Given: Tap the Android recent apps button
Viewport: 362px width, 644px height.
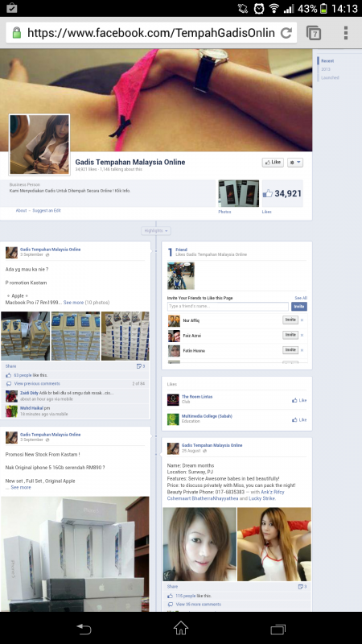Looking at the screenshot, I should 278,629.
